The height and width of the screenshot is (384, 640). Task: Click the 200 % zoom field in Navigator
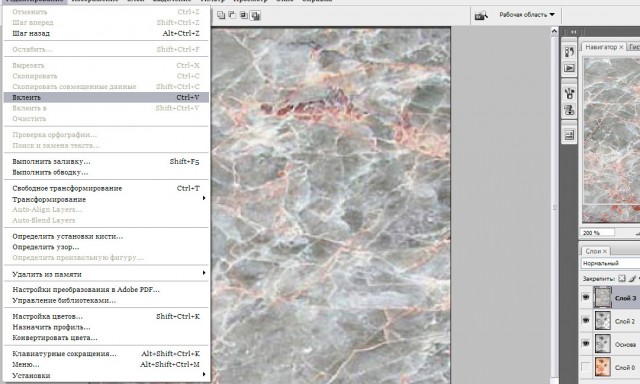598,233
